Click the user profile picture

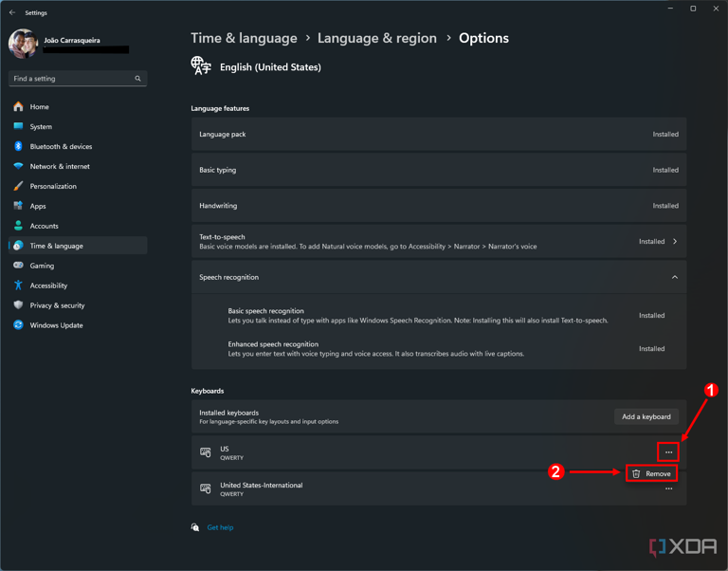click(23, 44)
